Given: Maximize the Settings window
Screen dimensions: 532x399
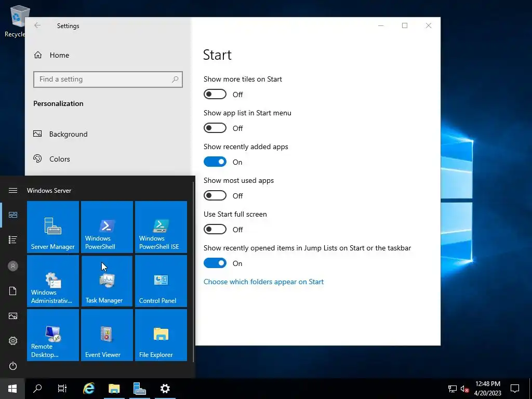Looking at the screenshot, I should pos(404,25).
